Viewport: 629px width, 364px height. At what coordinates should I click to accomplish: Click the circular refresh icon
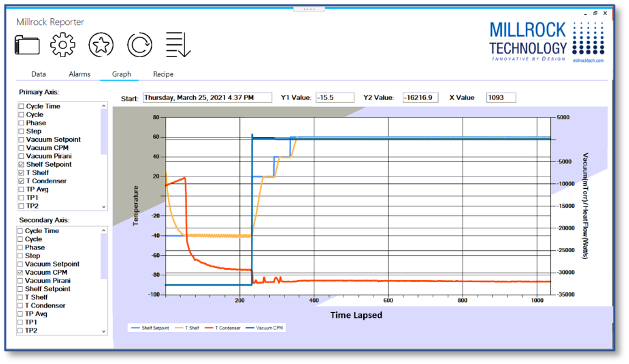click(139, 45)
